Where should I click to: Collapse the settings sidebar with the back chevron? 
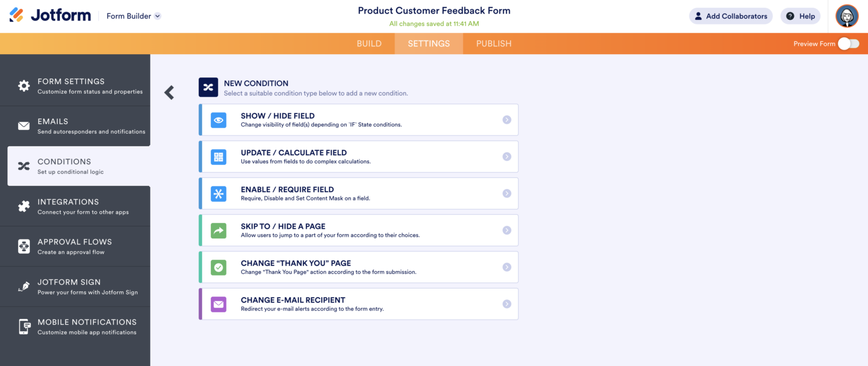point(169,92)
